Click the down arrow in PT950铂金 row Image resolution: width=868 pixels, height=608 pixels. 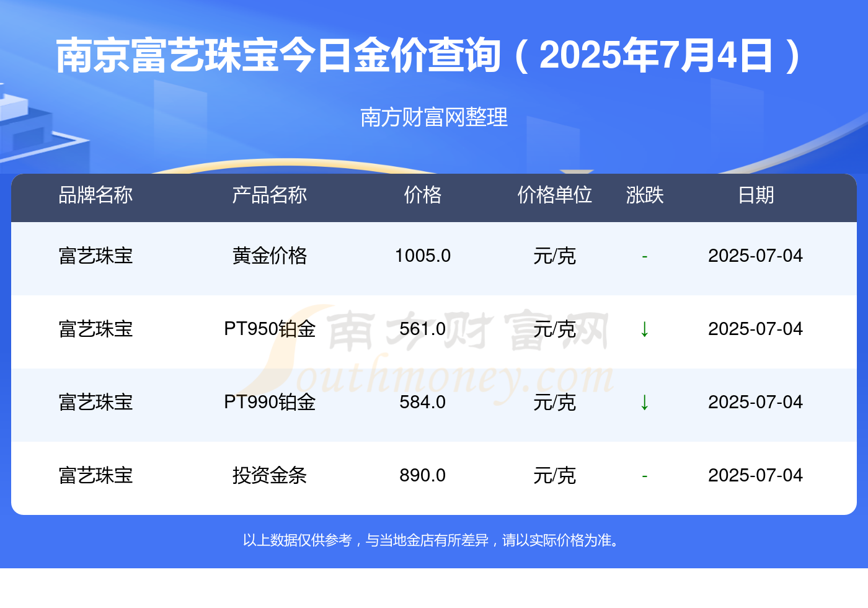[x=645, y=329]
